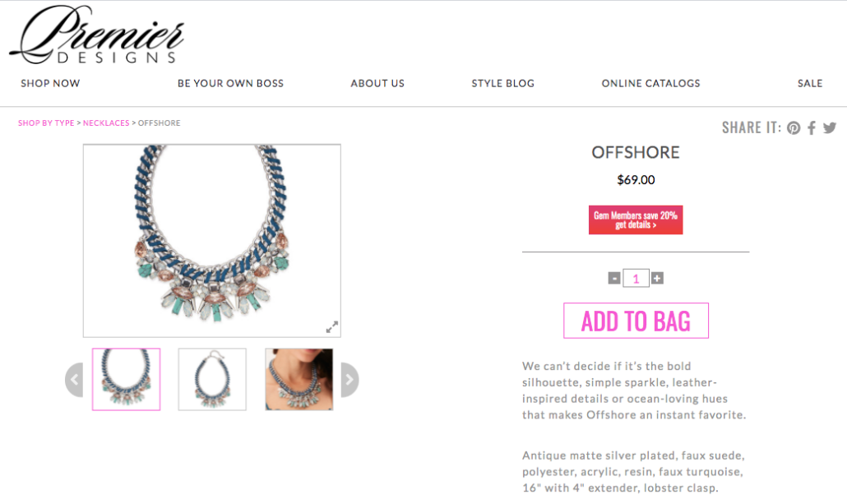The image size is (847, 504).
Task: Show previous thumbnails with left arrow
Action: point(74,380)
